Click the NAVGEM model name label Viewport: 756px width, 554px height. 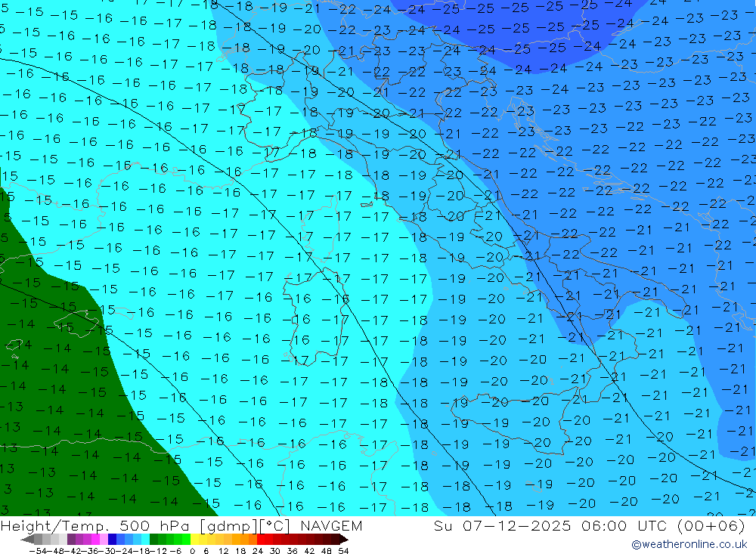coord(331,525)
